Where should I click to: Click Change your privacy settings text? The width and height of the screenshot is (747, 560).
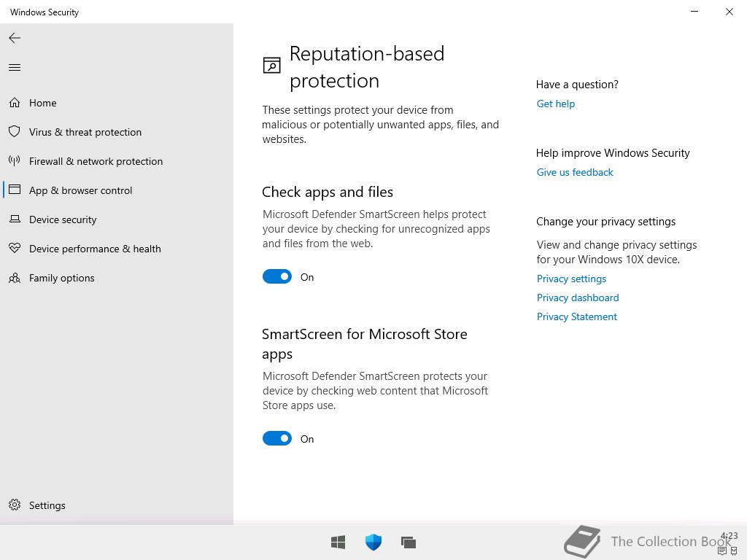point(605,222)
